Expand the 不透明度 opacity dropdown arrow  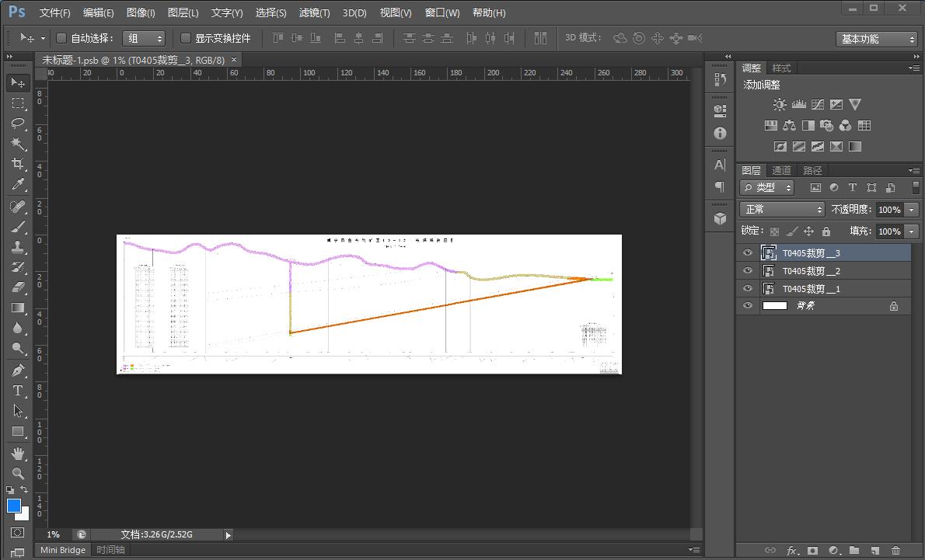coord(911,210)
